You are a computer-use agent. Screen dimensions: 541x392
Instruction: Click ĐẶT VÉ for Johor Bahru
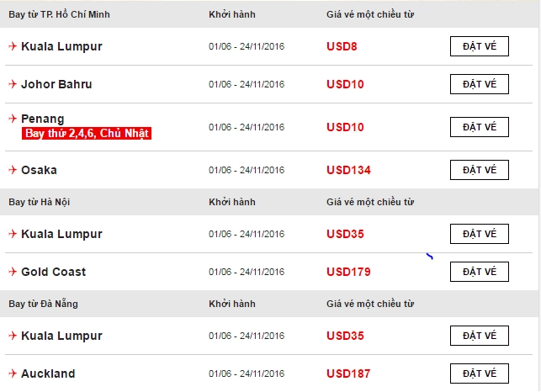coord(480,84)
